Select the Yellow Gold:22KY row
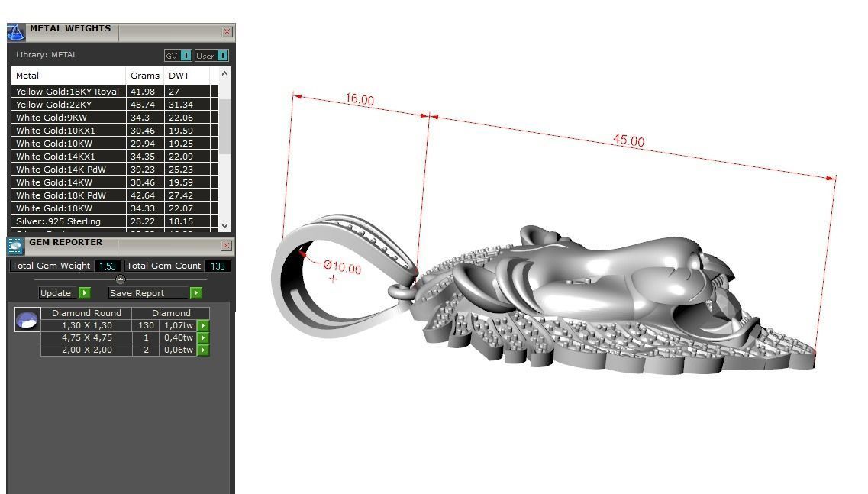The width and height of the screenshot is (868, 494). click(115, 104)
